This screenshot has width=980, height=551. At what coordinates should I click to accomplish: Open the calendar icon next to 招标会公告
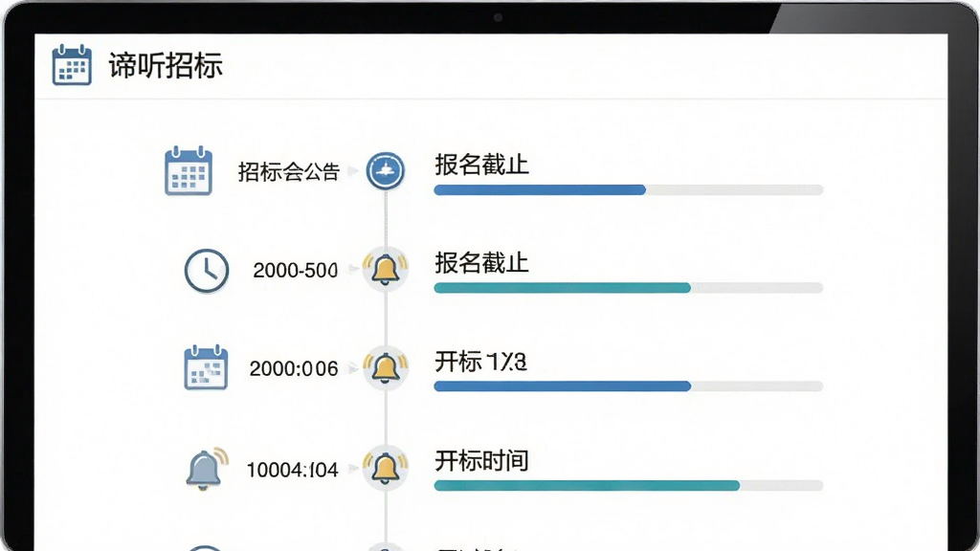pyautogui.click(x=189, y=170)
